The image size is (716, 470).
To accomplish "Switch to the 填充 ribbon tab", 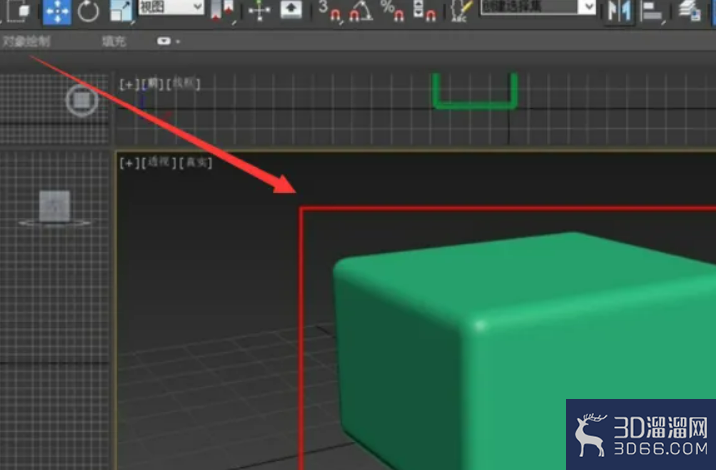I will tap(114, 42).
